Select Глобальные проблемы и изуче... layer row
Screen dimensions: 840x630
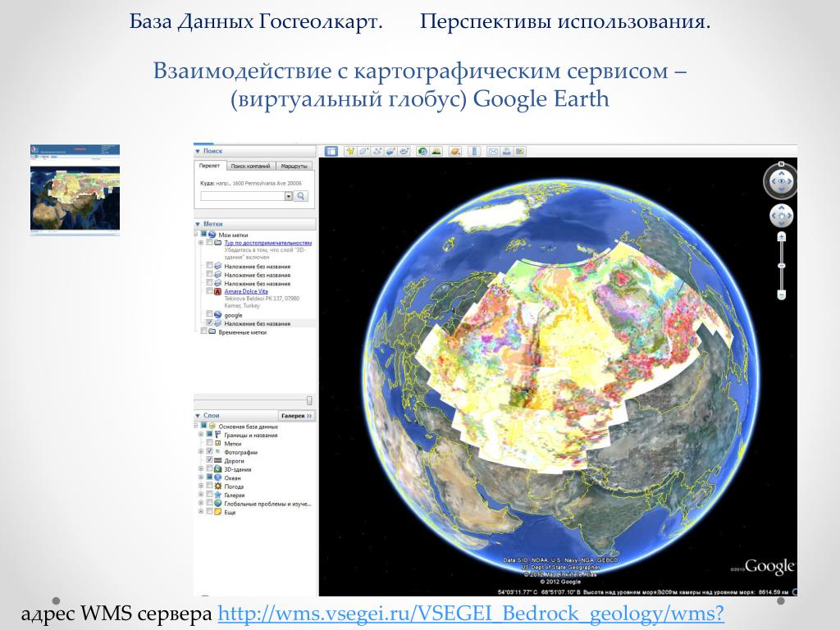coord(267,504)
